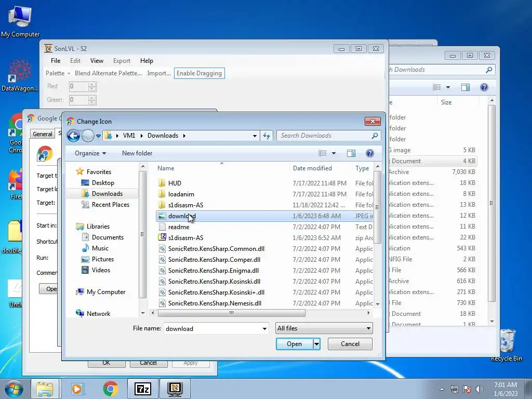The image size is (532, 399).
Task: Click 7-Zip icon in taskbar
Action: point(142,389)
